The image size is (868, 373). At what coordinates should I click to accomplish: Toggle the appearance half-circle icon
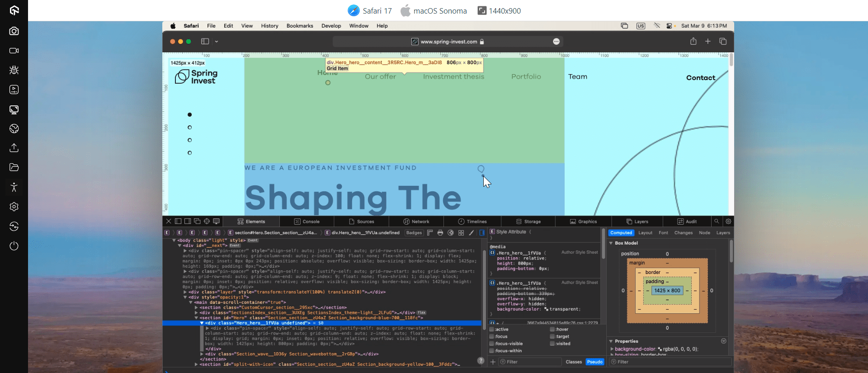[450, 233]
